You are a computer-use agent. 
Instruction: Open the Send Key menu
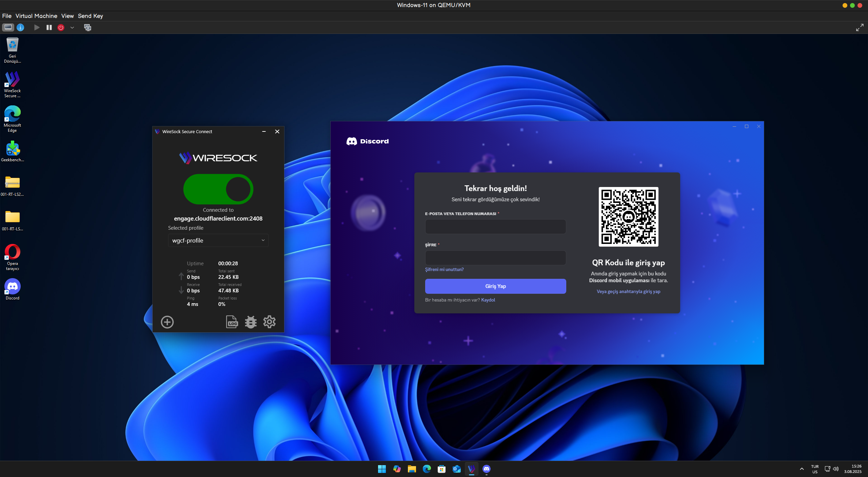click(91, 16)
